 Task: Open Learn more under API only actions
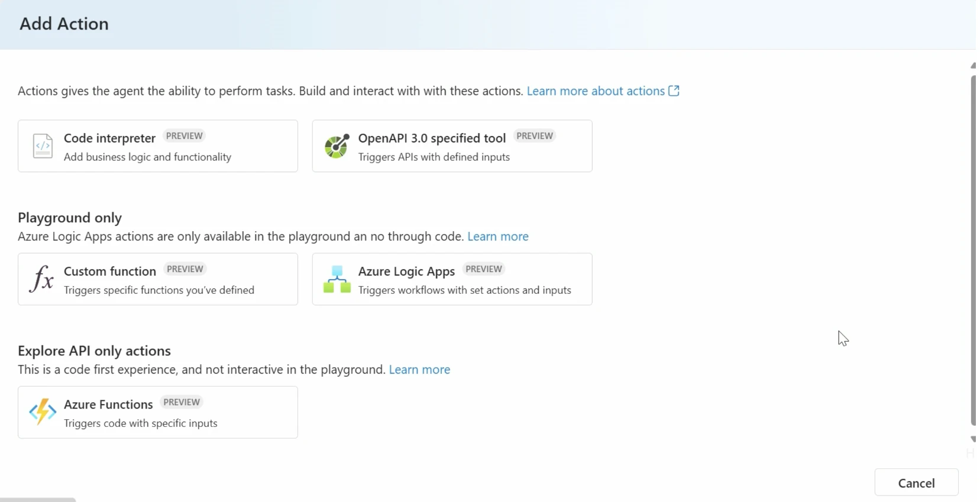pos(419,369)
